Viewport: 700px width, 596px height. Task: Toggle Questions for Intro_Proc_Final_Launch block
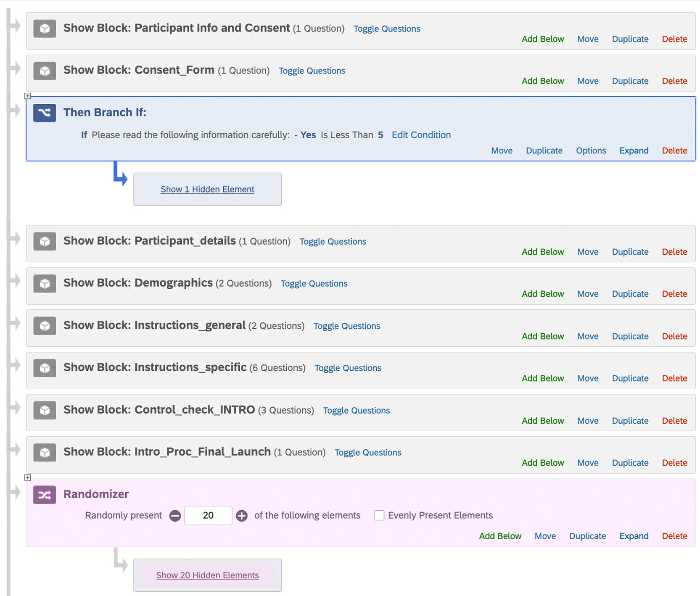pos(368,452)
